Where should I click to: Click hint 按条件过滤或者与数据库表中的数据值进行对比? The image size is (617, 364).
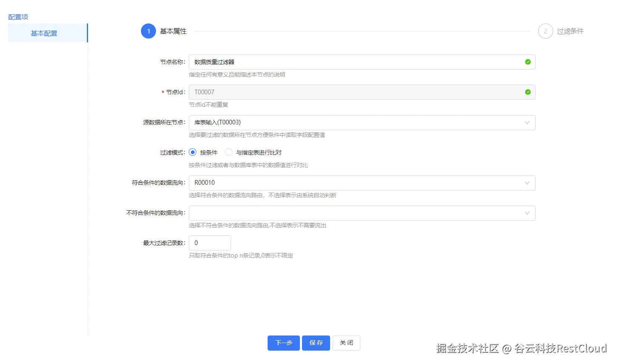(248, 165)
